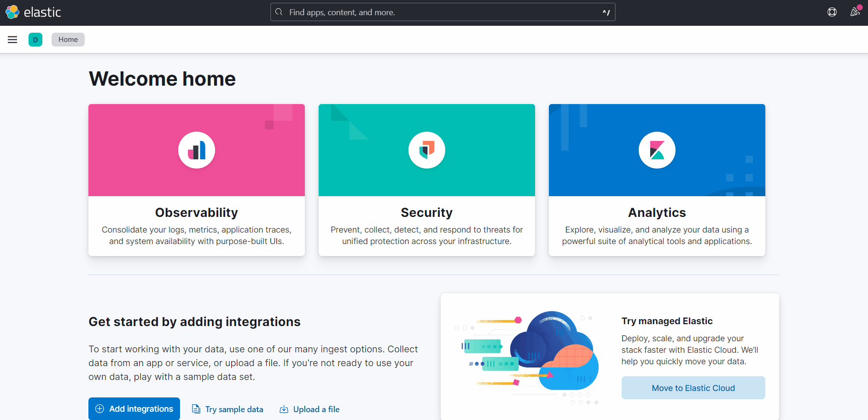Click the Security shield icon

click(427, 150)
